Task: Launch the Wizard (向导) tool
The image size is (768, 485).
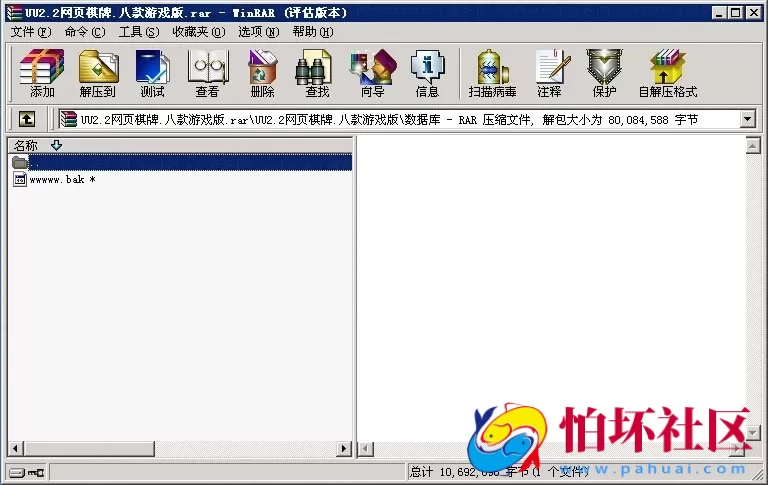Action: pyautogui.click(x=373, y=73)
